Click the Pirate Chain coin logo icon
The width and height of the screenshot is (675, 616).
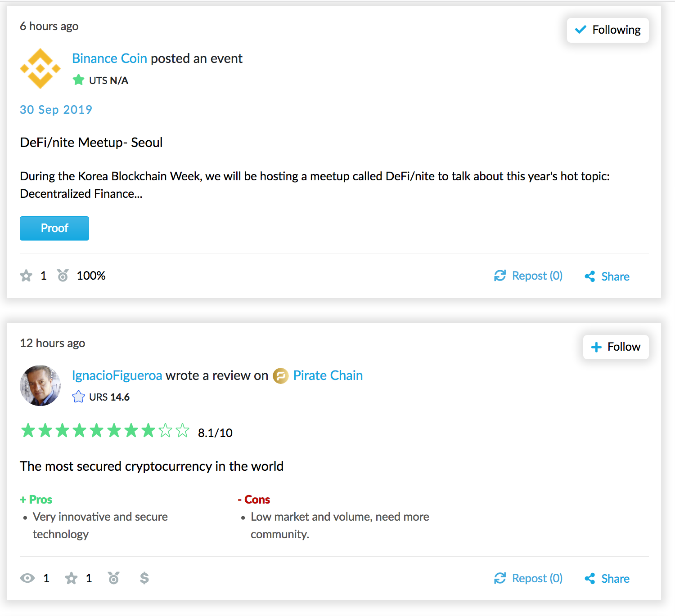(280, 376)
